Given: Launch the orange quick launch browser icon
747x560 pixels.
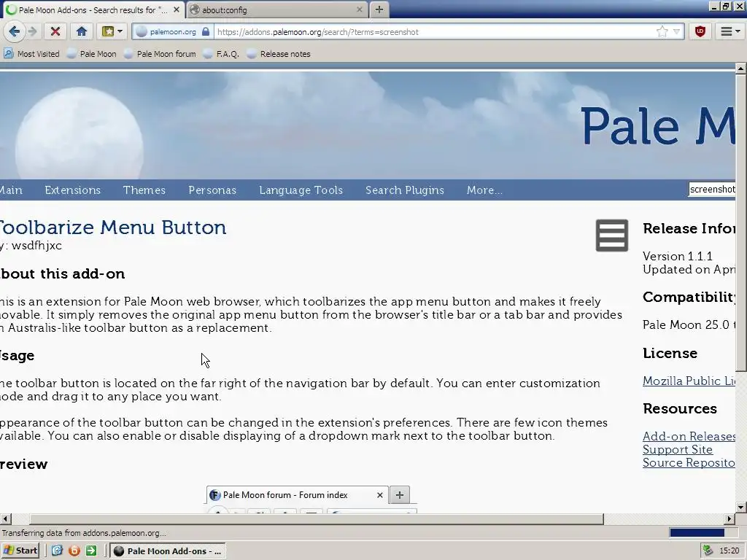Looking at the screenshot, I should tap(74, 551).
